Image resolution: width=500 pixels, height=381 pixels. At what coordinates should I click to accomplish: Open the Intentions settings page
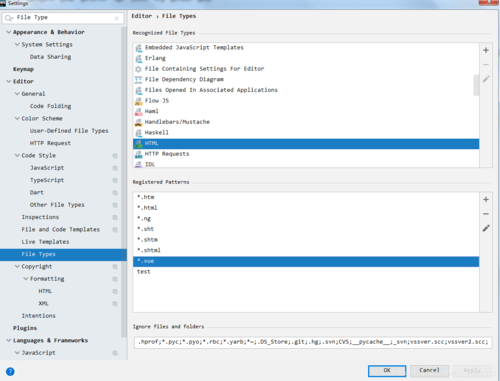[x=39, y=316]
